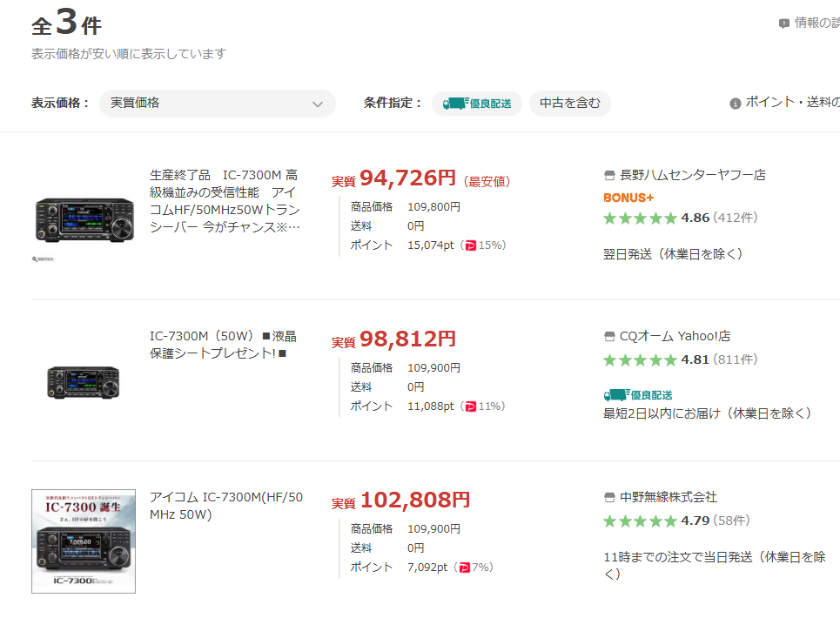Click the IC-7300 誕生 product thumbnail

[84, 541]
